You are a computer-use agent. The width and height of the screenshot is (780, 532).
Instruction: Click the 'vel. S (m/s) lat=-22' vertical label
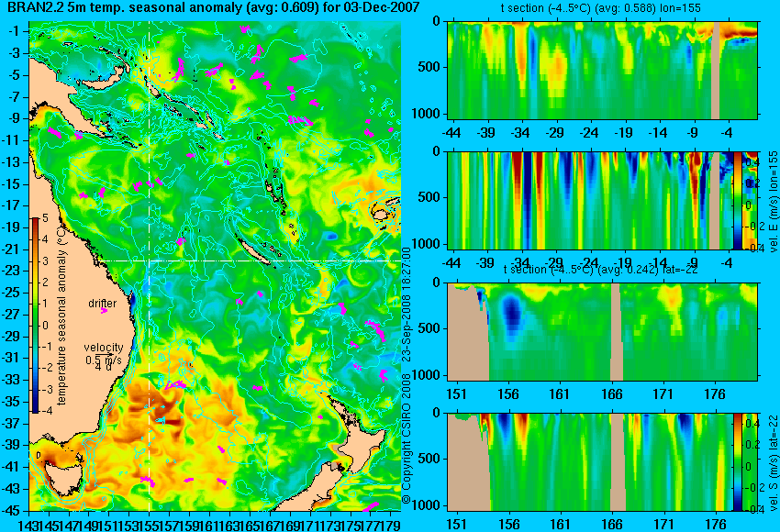coord(774,462)
